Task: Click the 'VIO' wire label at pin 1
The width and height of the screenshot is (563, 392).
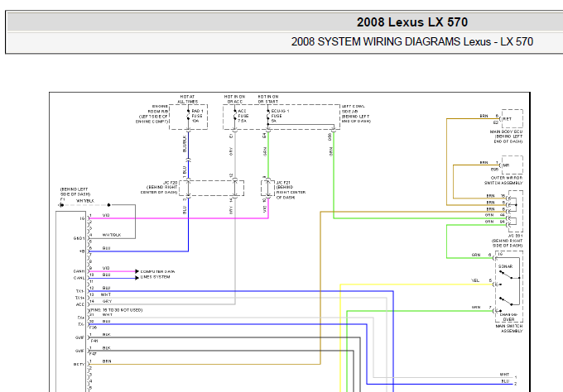Action: coord(106,215)
